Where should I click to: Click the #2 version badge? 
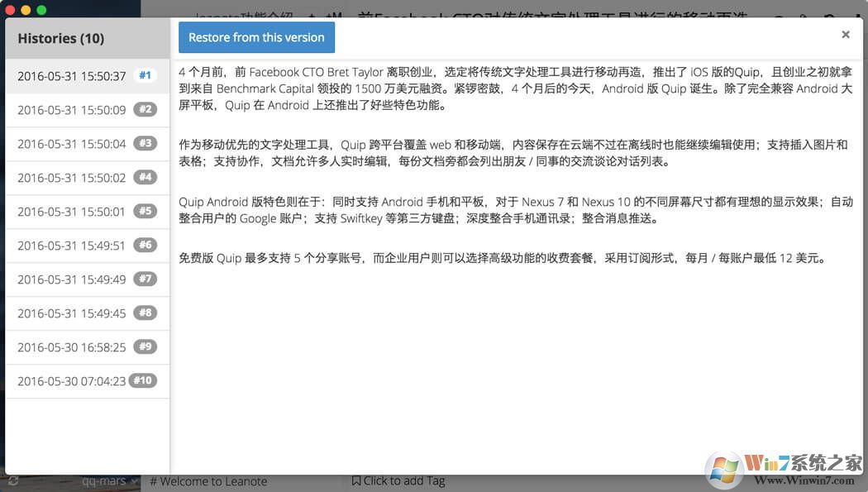click(145, 109)
